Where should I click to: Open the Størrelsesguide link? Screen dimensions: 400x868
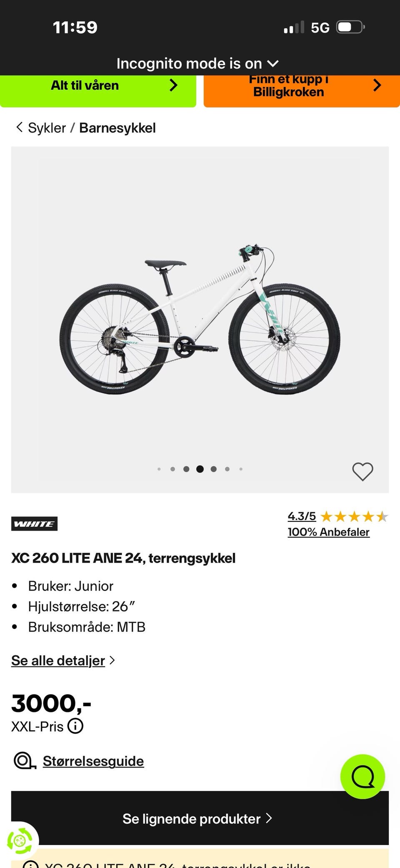[93, 761]
